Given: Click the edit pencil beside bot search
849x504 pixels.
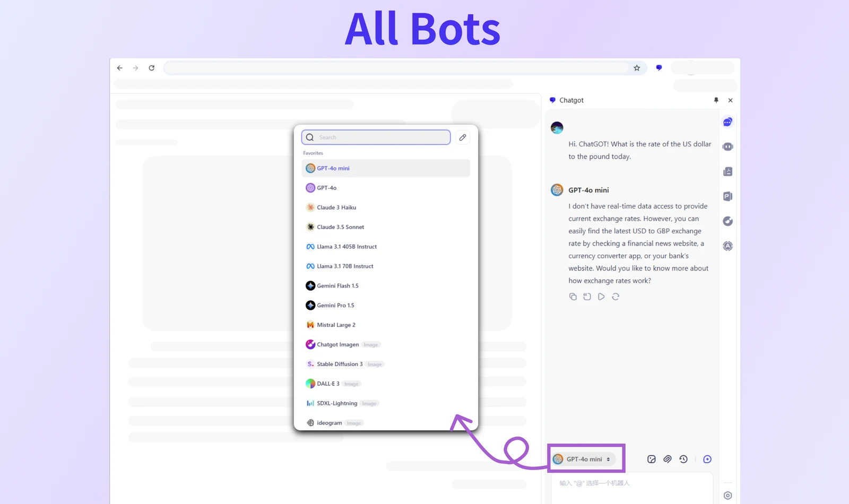Looking at the screenshot, I should (x=463, y=137).
